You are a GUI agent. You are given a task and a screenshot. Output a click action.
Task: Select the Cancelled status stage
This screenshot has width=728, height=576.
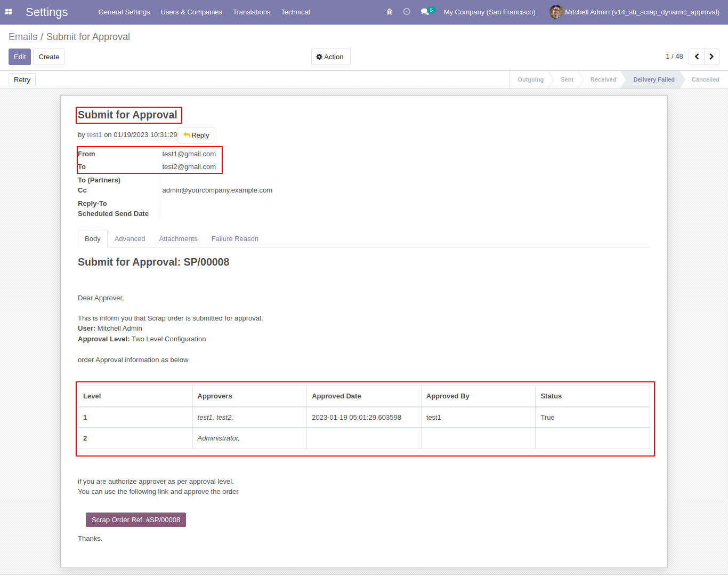[x=705, y=79]
